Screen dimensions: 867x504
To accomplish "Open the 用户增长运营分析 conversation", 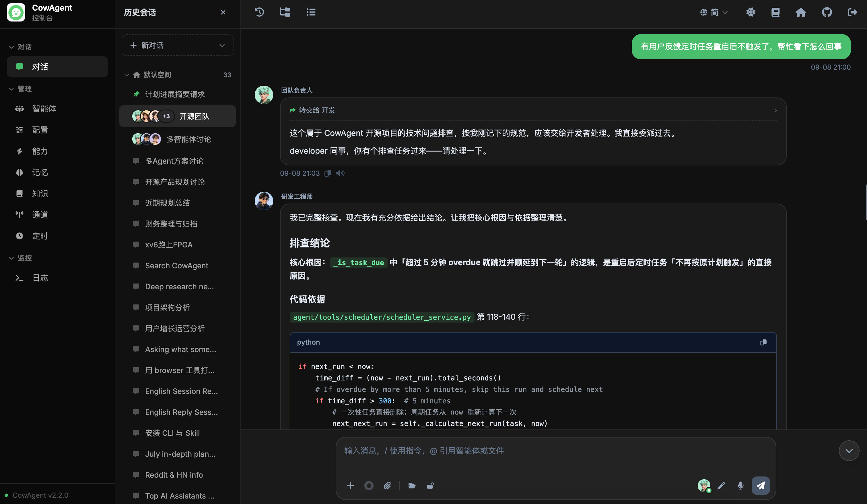I will (178, 329).
